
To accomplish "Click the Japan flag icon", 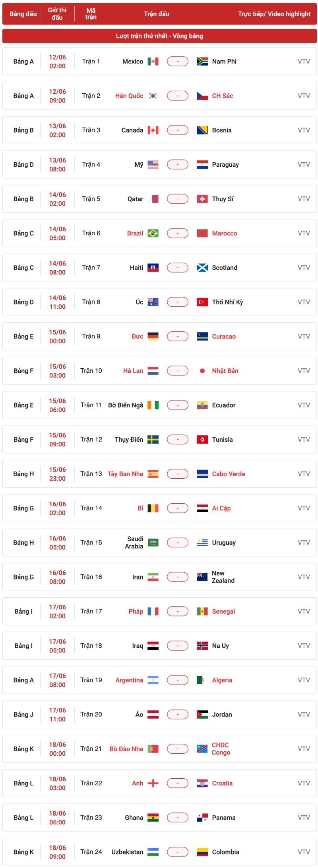I will pos(202,371).
